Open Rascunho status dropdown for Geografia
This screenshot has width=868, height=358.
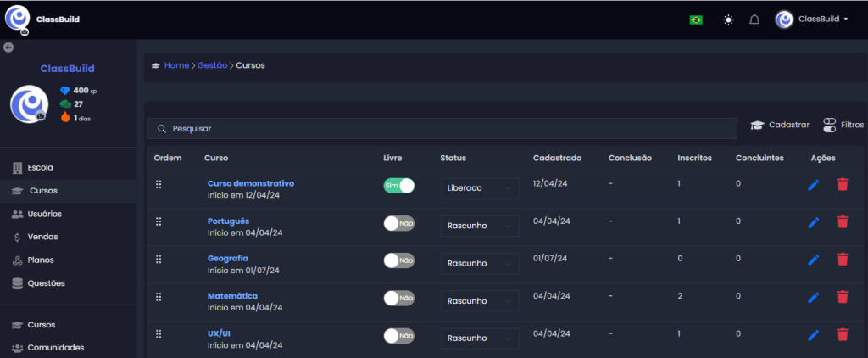pos(480,264)
